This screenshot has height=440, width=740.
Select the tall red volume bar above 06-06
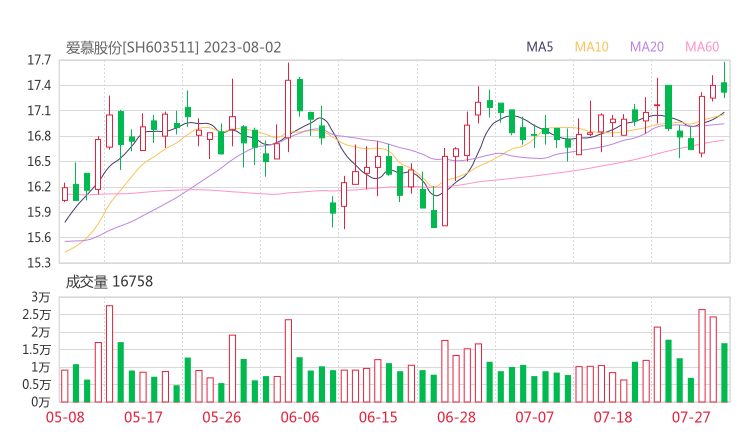point(288,361)
